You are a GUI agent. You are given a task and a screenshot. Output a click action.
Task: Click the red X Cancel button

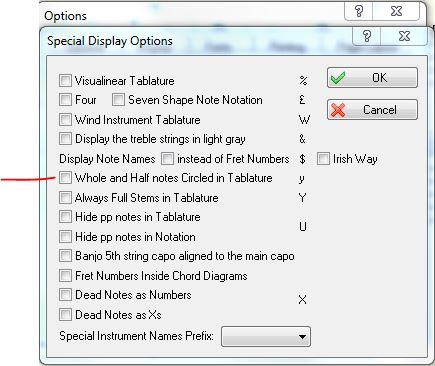click(x=372, y=109)
